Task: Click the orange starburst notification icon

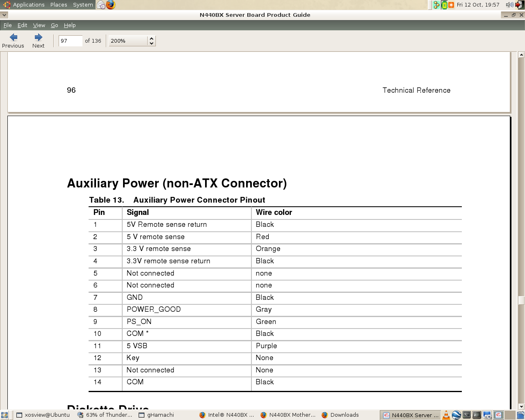Action: 451,5
